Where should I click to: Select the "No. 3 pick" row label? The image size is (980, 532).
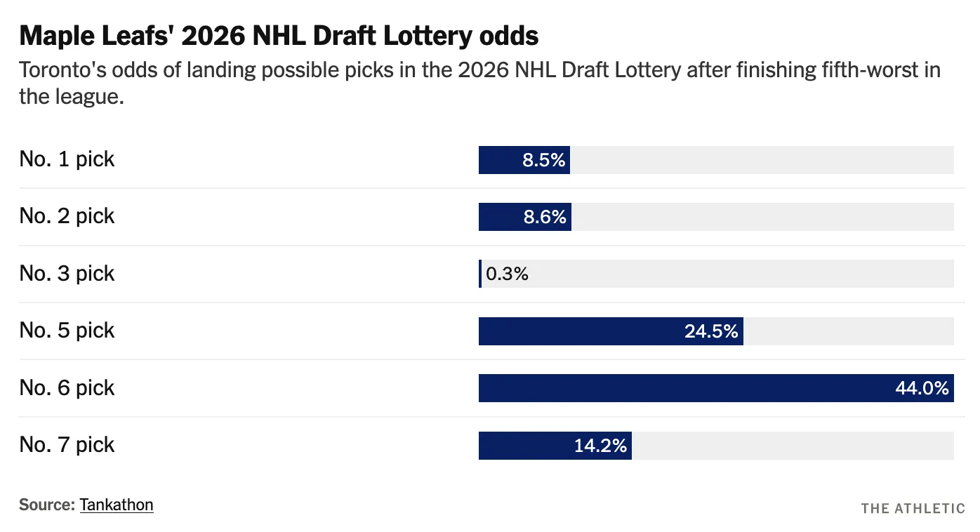(67, 274)
